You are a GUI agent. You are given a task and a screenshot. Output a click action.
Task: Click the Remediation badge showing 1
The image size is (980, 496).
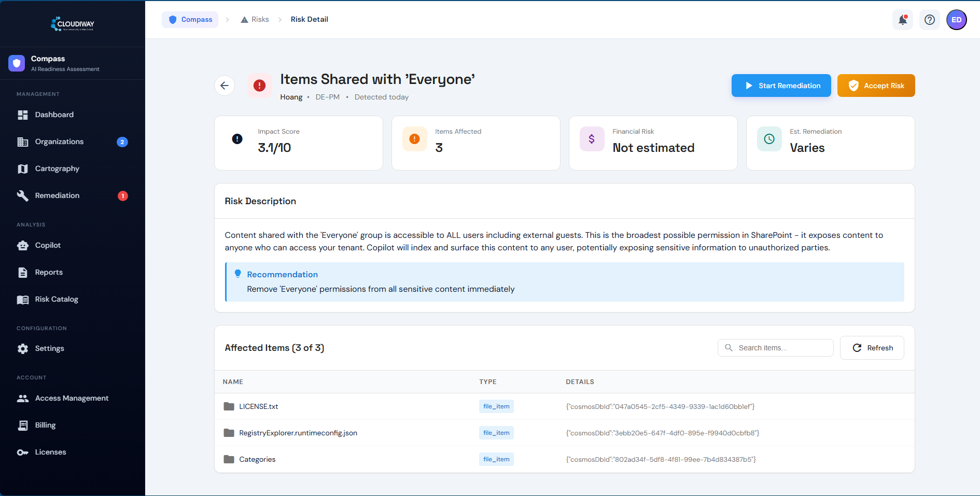123,196
